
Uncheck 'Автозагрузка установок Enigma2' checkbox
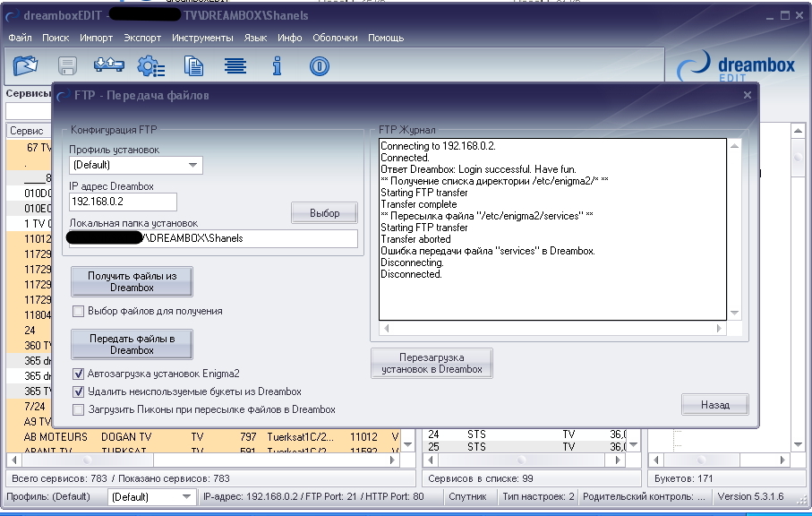79,374
